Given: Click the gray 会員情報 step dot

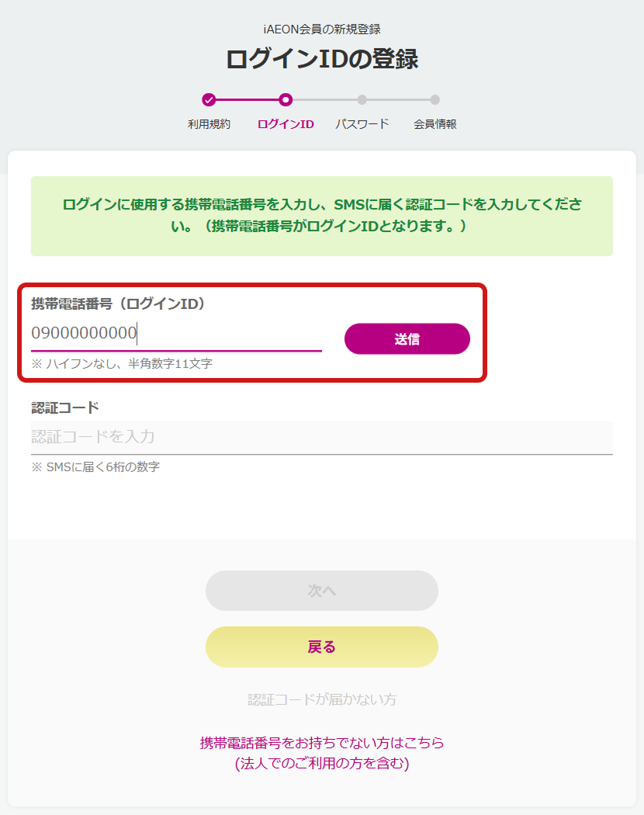Looking at the screenshot, I should pyautogui.click(x=434, y=100).
